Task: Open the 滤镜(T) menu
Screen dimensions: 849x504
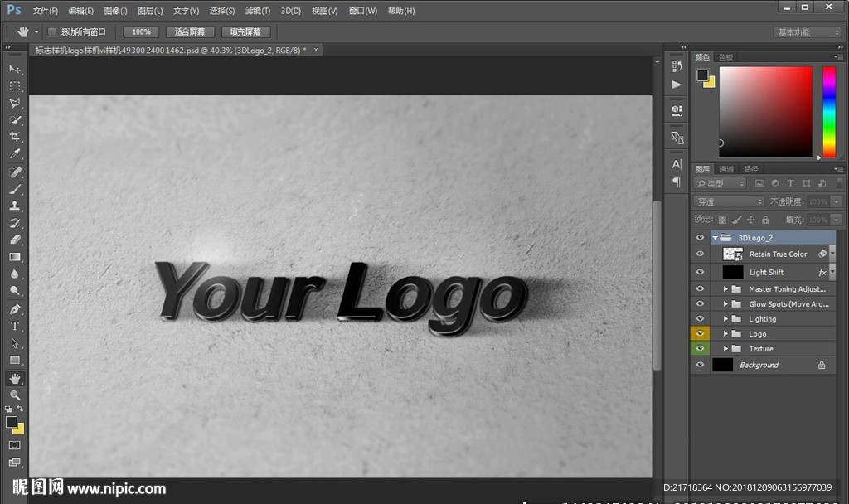Action: click(258, 11)
